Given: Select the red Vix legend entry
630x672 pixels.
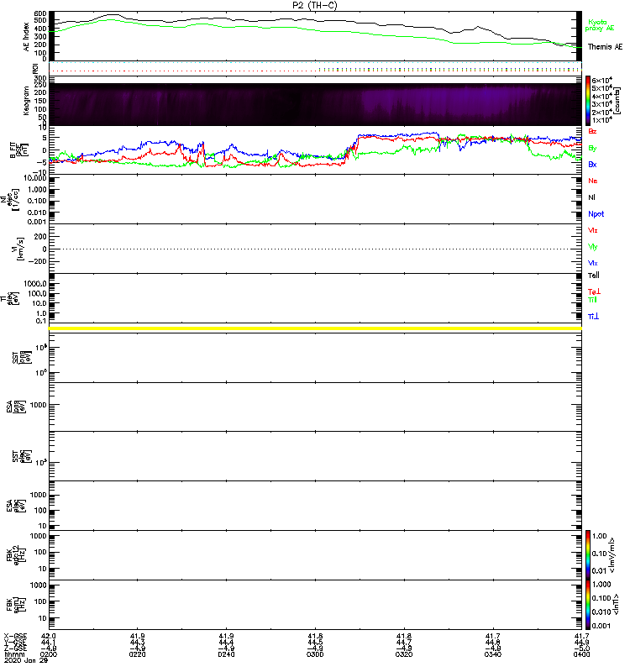Looking at the screenshot, I should pos(593,230).
